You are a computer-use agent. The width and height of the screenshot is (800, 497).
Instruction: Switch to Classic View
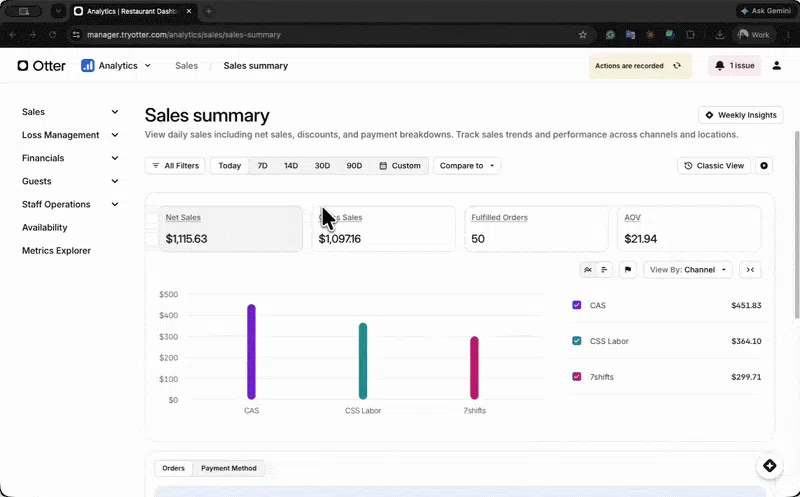(x=714, y=166)
